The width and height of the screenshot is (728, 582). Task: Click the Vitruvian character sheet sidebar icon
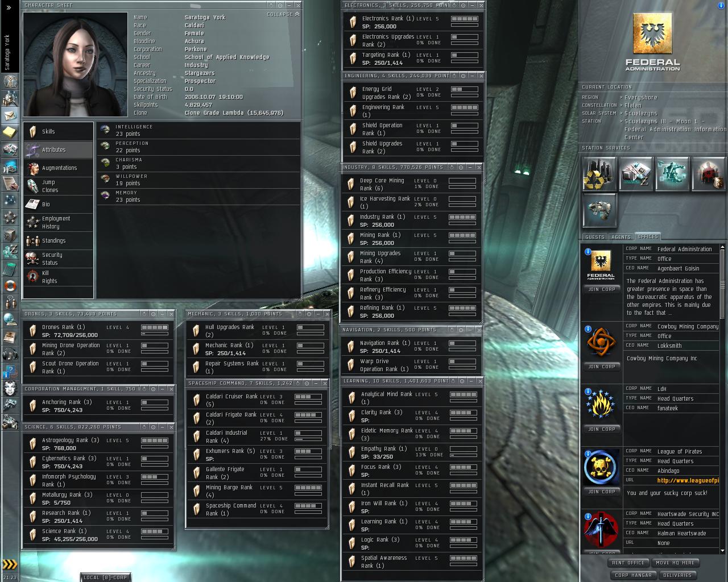10,81
